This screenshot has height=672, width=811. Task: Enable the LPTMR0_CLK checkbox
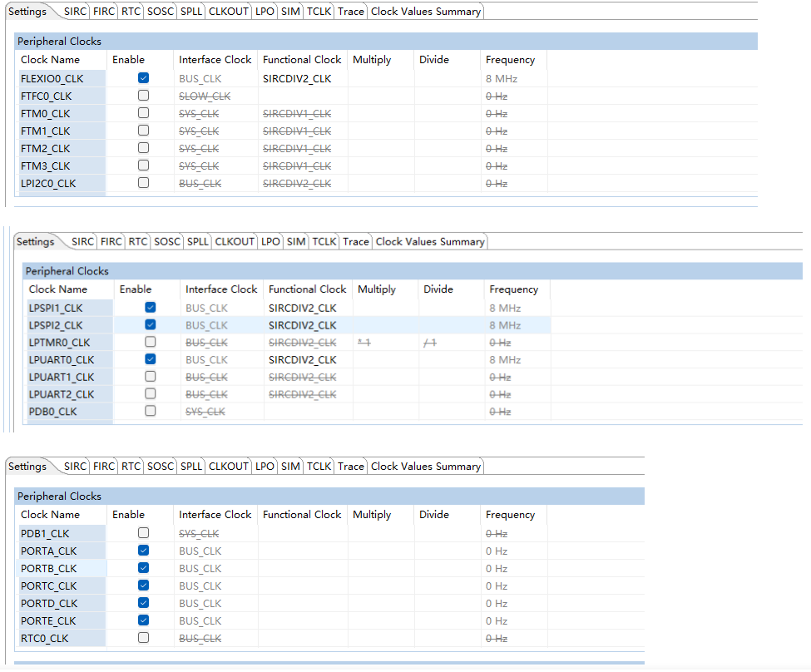(150, 342)
